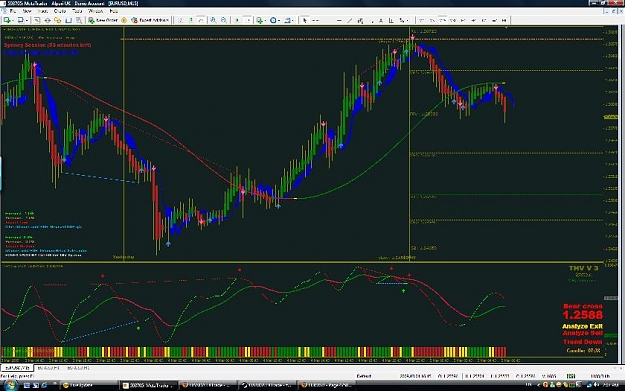Screen dimensions: 625x391
Task: Click the Default profile in status bar
Action: coord(364,376)
